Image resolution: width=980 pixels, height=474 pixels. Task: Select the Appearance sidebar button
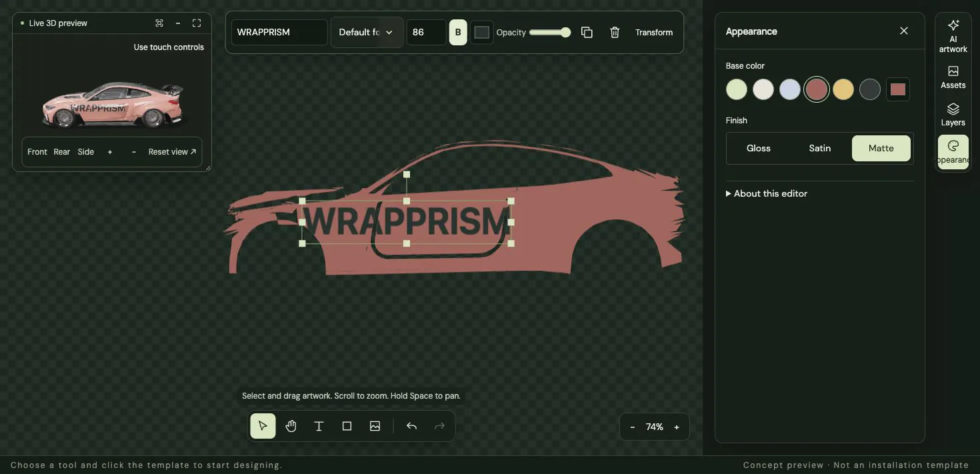(x=953, y=151)
